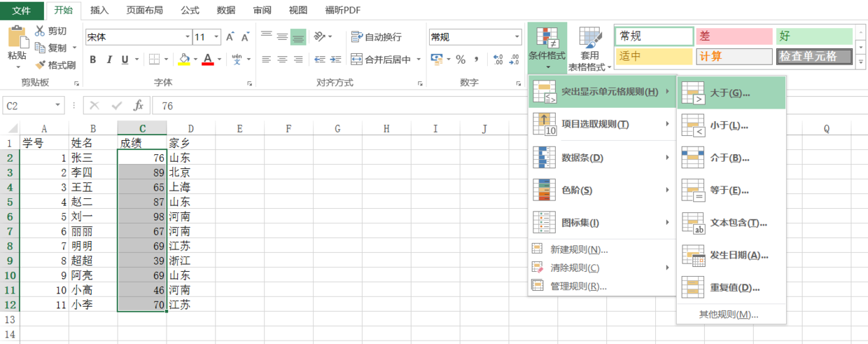Set middle vertical alignment

coord(282,36)
